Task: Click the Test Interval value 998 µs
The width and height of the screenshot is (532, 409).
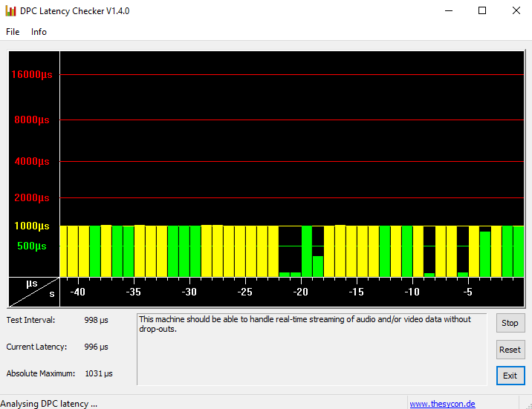Action: [x=96, y=320]
